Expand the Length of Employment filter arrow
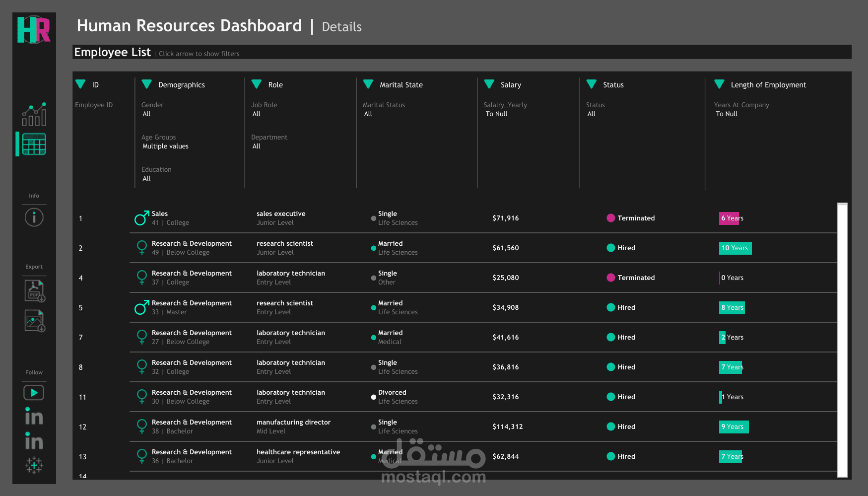Screen dimensions: 868x496 click(x=720, y=84)
